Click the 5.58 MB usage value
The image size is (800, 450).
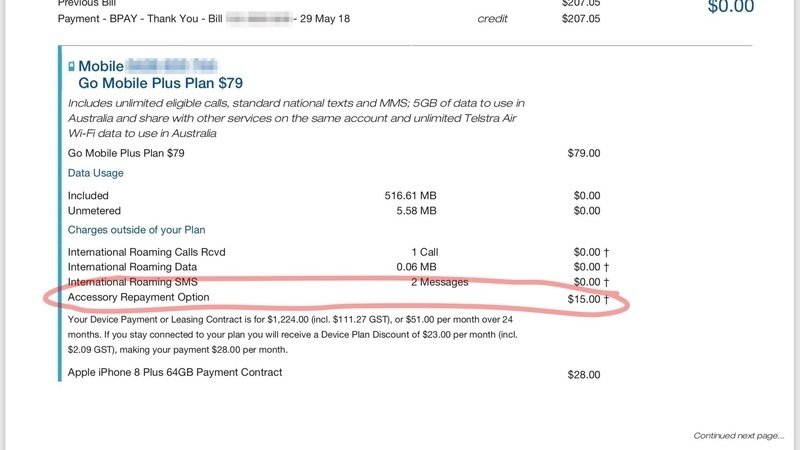416,211
